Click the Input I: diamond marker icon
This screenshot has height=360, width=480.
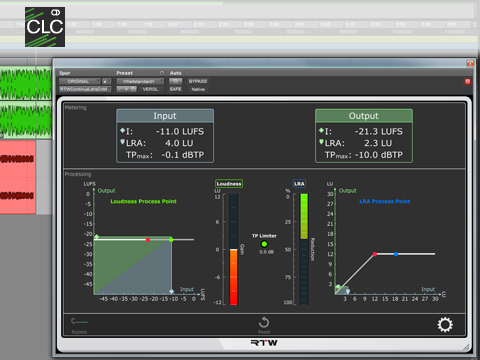click(122, 130)
